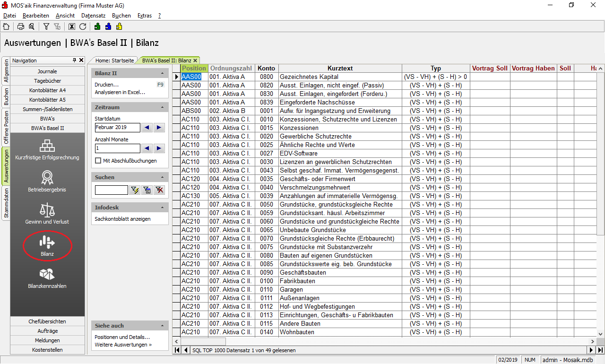Click the filter funnel toolbar icon
The height and width of the screenshot is (364, 605).
click(46, 26)
